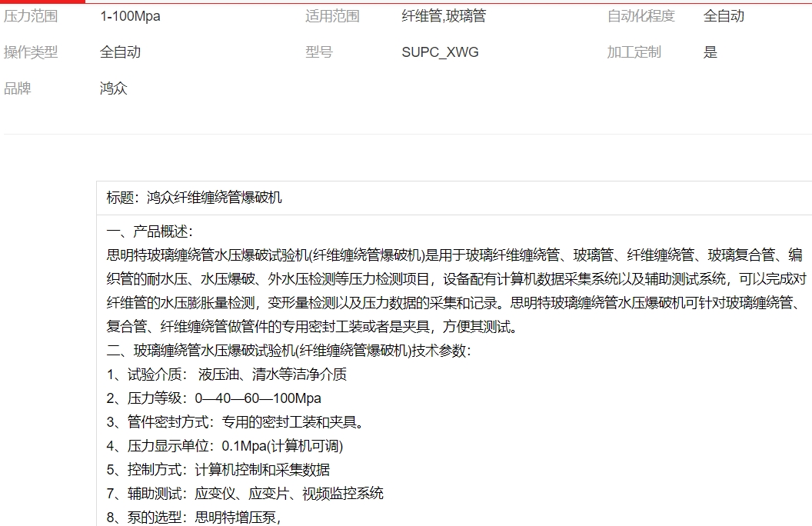This screenshot has height=526, width=812.
Task: Select the model number SUPC_XWG
Action: pyautogui.click(x=440, y=52)
